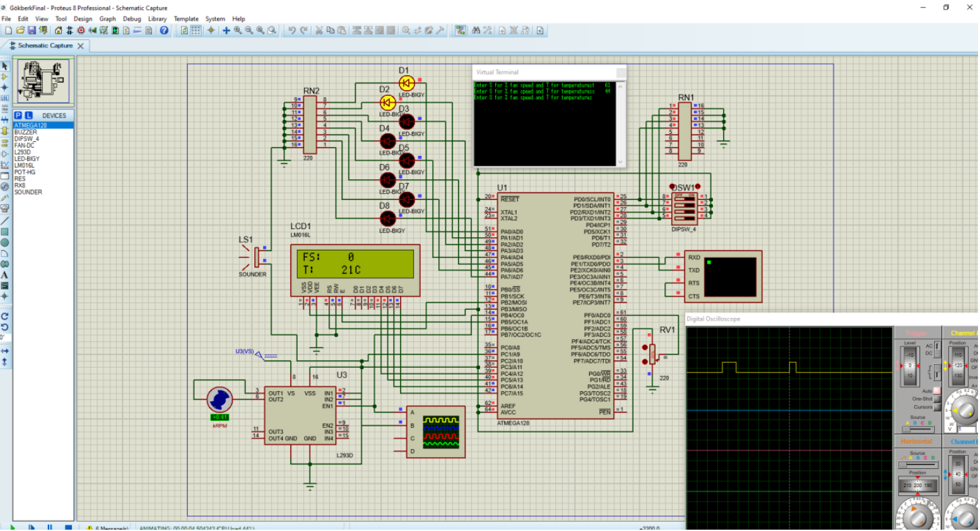The height and width of the screenshot is (531, 980).
Task: Enable One-Shot trigger on oscilloscope
Action: point(937,398)
